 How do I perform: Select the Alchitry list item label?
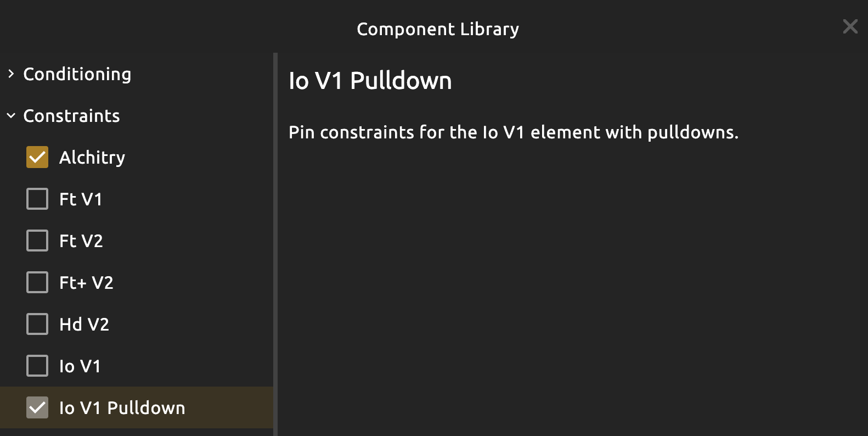(x=92, y=158)
